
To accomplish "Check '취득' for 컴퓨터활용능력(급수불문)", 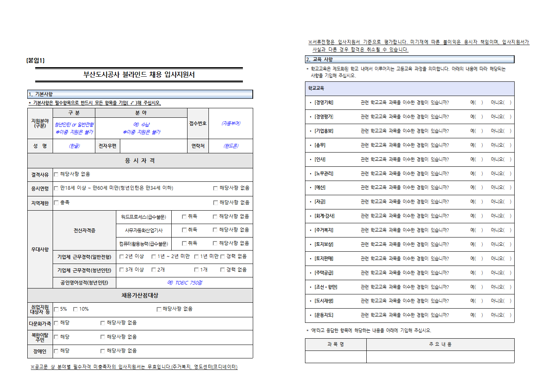I will click(x=184, y=243).
